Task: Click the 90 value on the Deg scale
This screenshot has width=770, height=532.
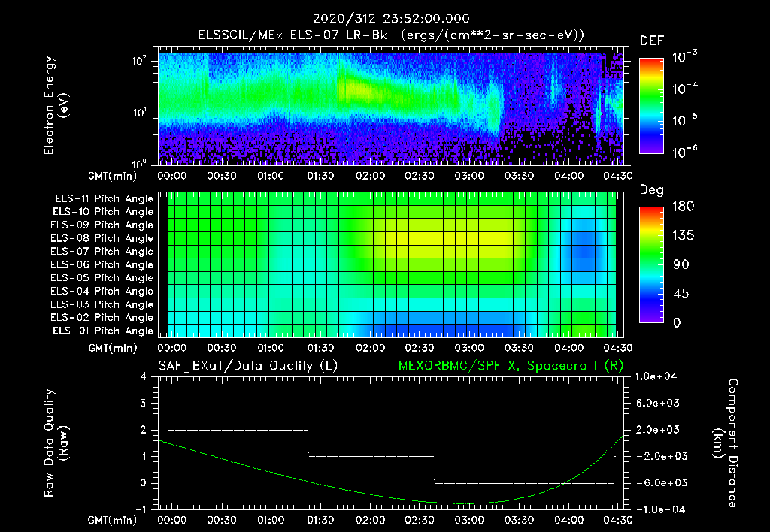Action: (x=681, y=265)
